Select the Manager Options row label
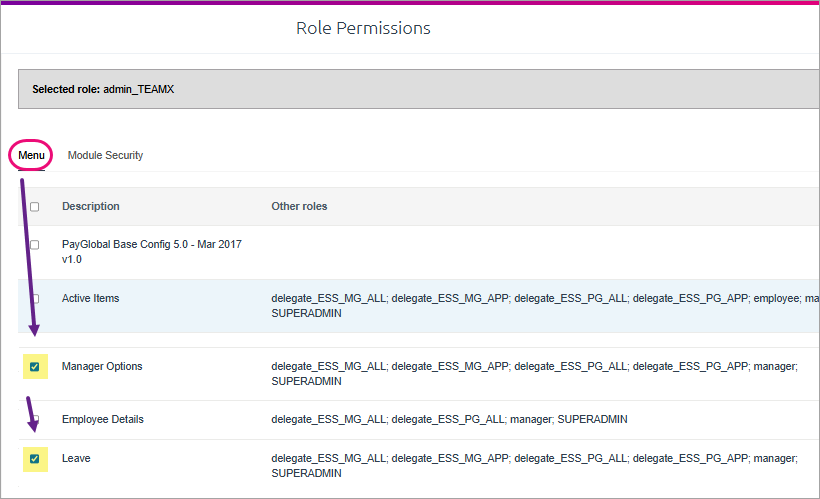This screenshot has height=499, width=820. (x=102, y=366)
